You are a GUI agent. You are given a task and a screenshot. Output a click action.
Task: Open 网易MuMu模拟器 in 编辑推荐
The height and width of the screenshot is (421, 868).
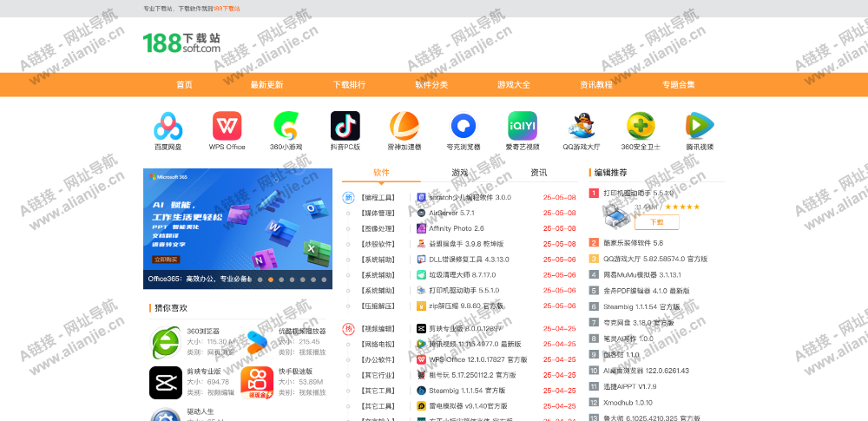pyautogui.click(x=642, y=275)
